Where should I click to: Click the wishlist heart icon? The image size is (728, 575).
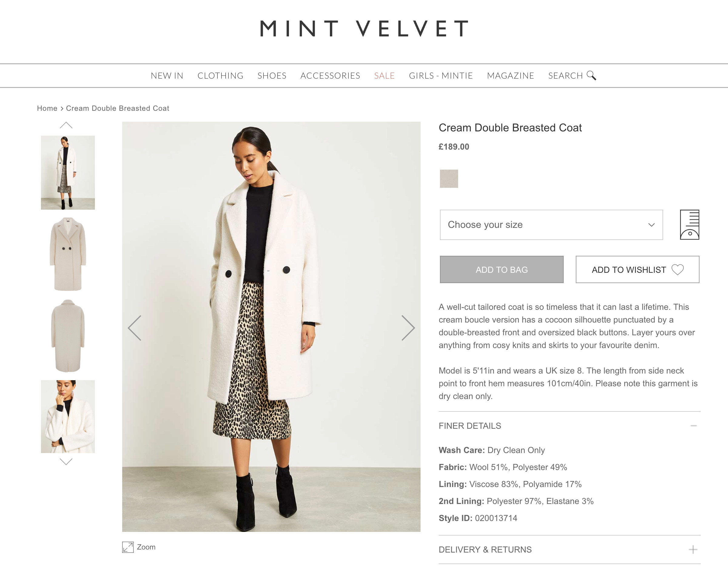678,270
